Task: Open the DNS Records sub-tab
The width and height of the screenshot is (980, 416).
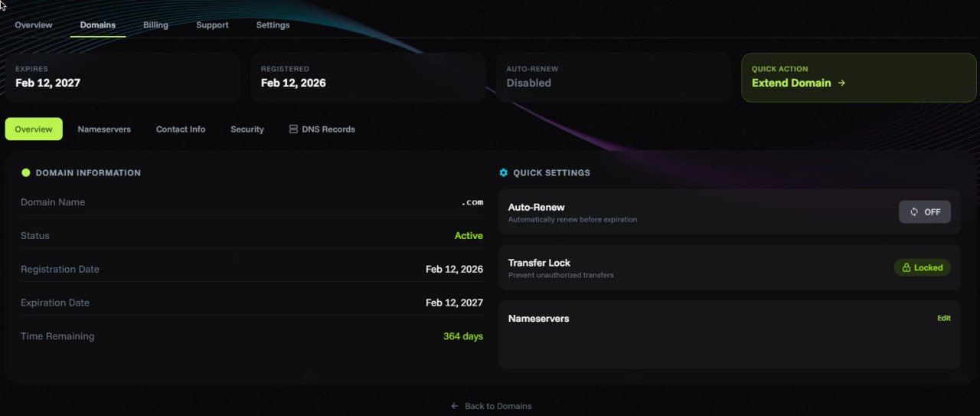Action: click(x=322, y=129)
